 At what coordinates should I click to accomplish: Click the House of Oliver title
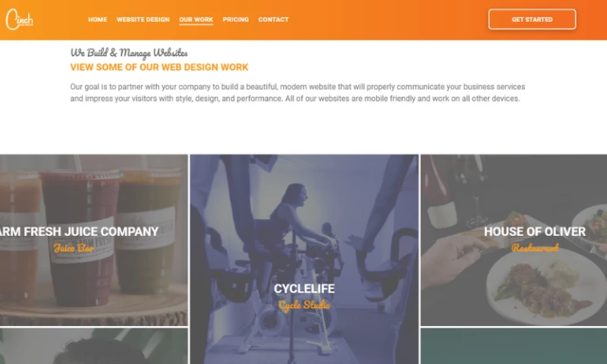(x=535, y=231)
